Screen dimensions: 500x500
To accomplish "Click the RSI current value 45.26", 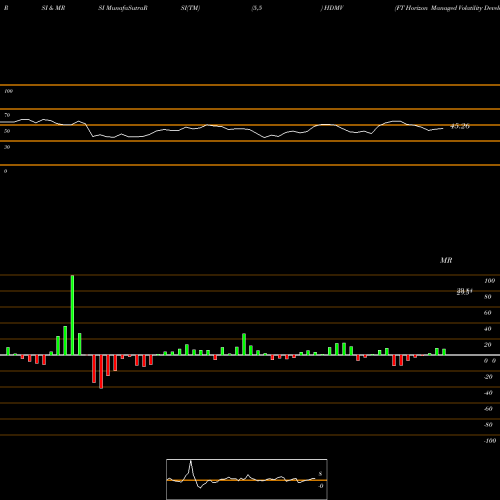I will (460, 126).
